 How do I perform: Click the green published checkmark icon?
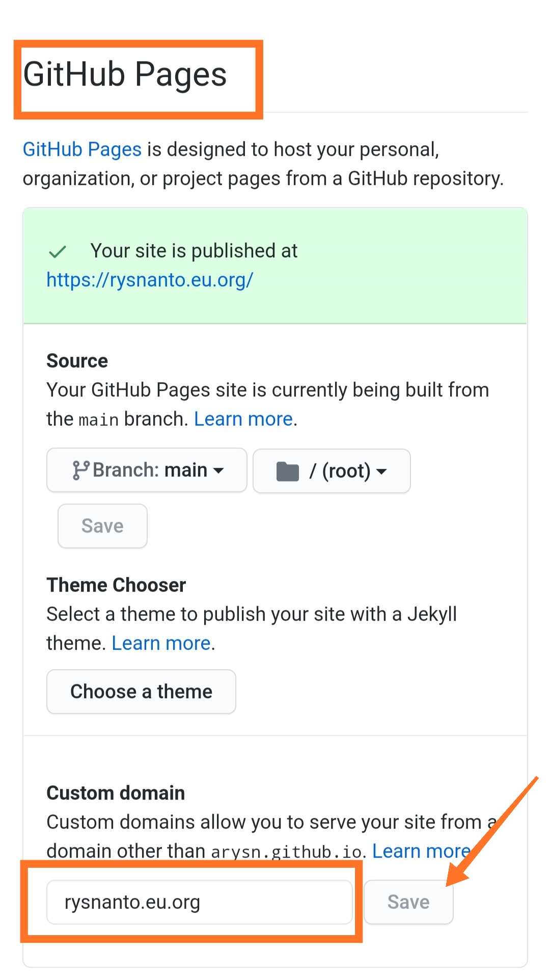point(58,251)
